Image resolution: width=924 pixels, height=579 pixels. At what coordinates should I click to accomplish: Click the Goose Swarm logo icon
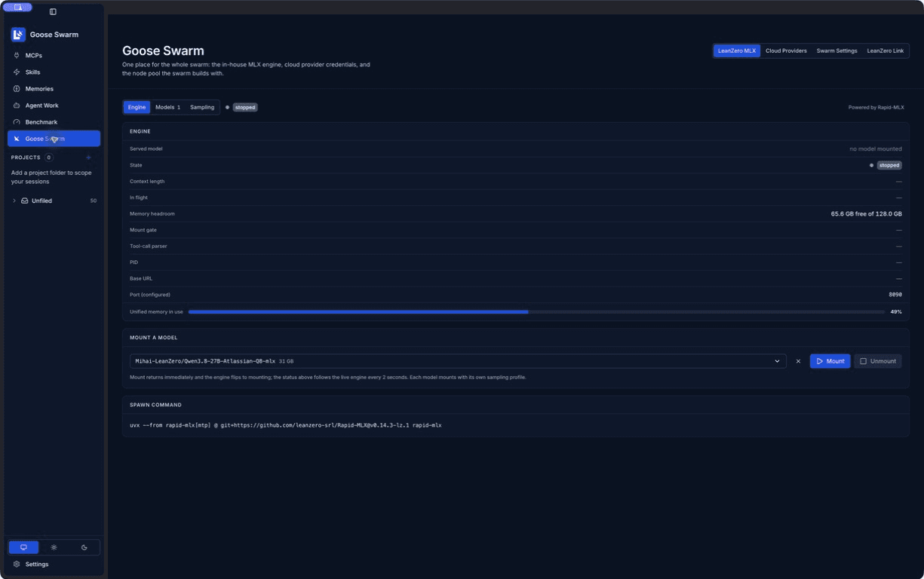pos(18,35)
